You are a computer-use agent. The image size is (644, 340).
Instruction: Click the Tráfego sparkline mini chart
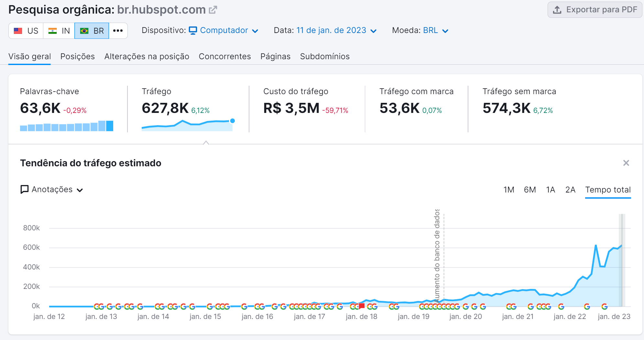click(188, 125)
